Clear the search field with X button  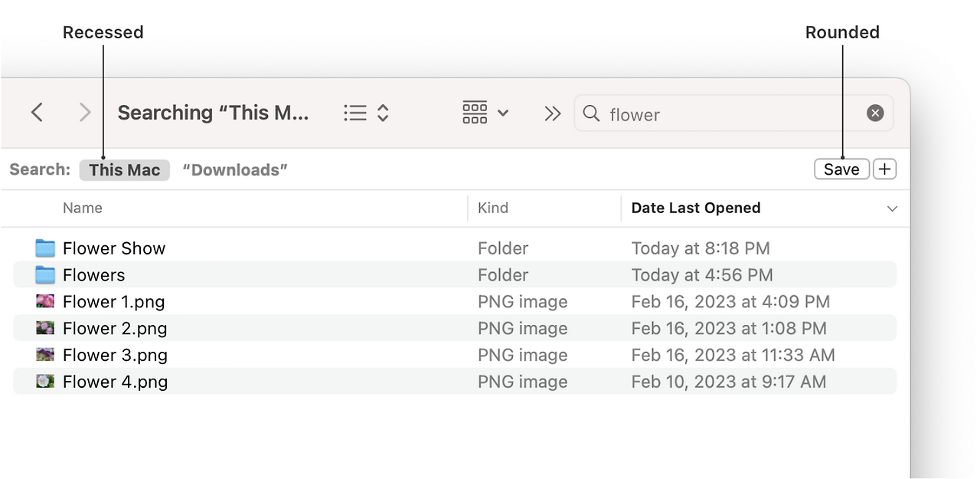tap(875, 113)
